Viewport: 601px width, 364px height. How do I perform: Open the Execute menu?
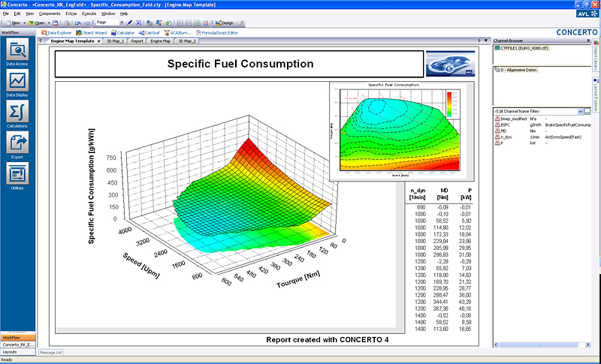(89, 14)
